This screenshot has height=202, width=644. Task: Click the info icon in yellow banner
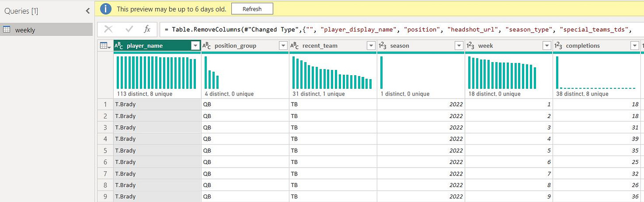pyautogui.click(x=106, y=8)
